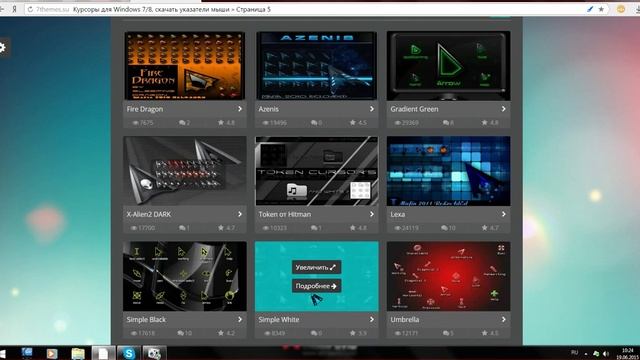Click the comments bubble icon under Lexa
The image size is (640, 360).
[444, 228]
